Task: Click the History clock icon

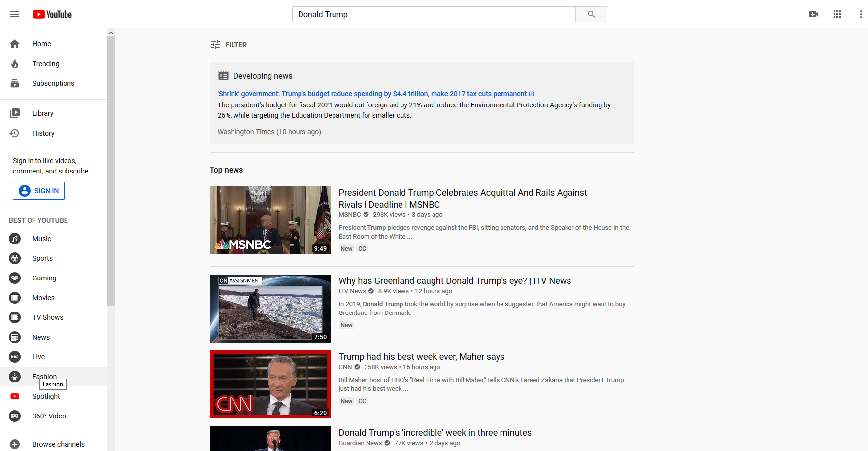Action: [15, 133]
